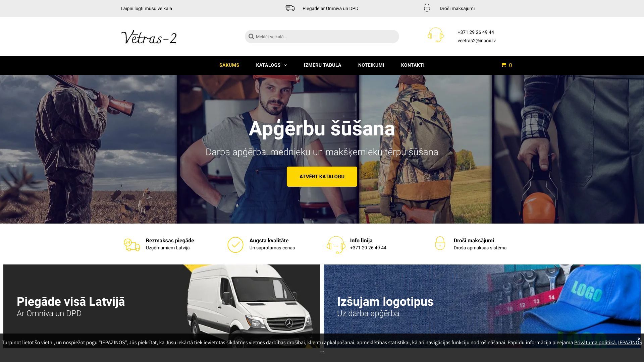The width and height of the screenshot is (644, 362).
Task: Click the veetras2@inbox.lv email address
Action: [x=477, y=41]
